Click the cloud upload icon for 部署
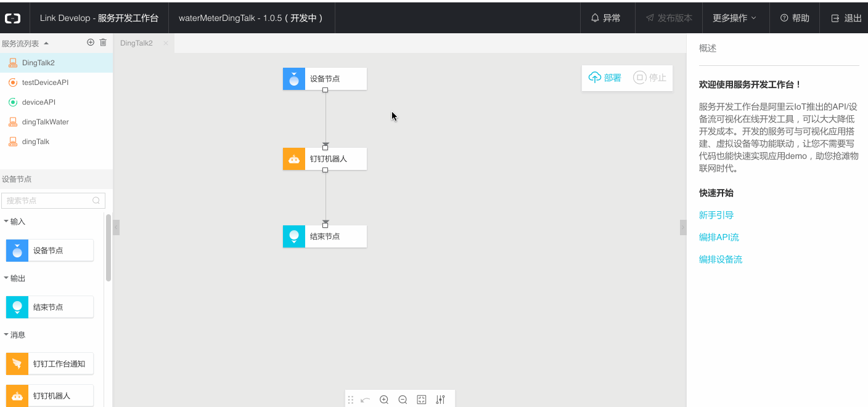 [x=595, y=78]
